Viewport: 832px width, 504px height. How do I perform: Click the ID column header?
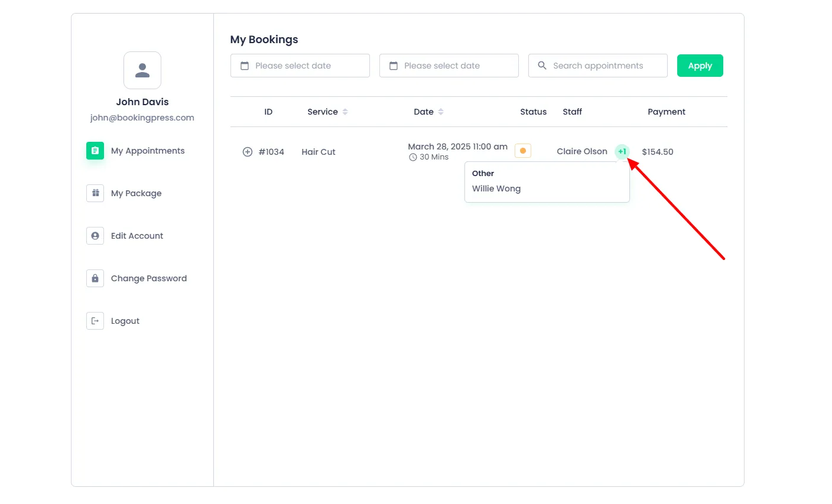click(268, 112)
